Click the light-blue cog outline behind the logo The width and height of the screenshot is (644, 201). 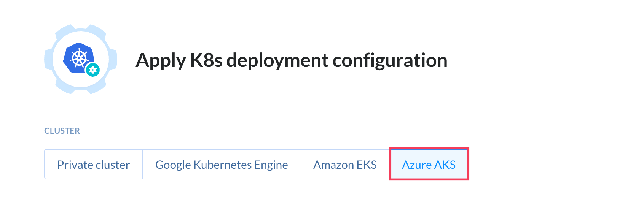pyautogui.click(x=81, y=59)
